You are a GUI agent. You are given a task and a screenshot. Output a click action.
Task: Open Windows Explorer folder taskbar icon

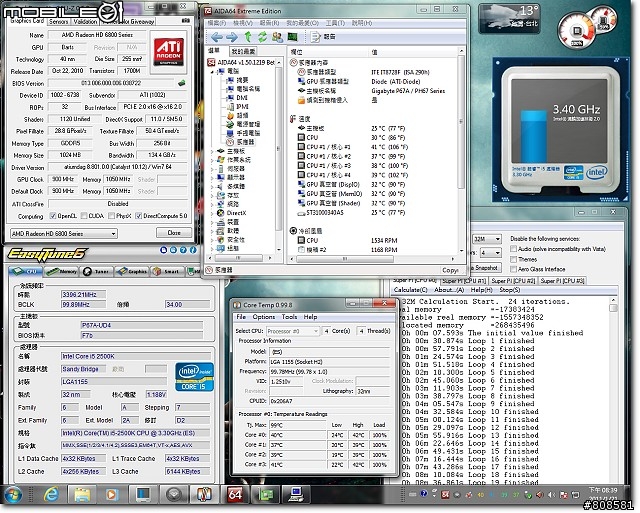81,495
